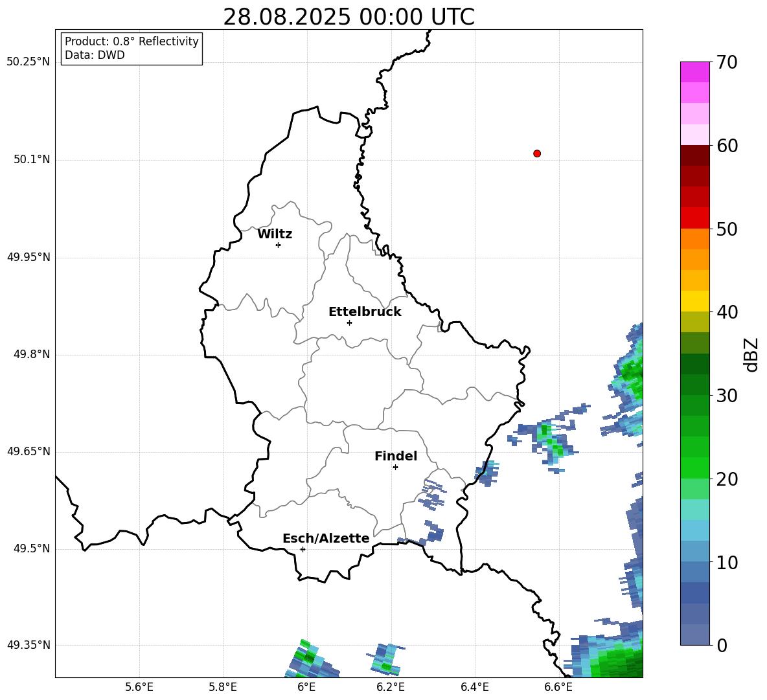Image resolution: width=767 pixels, height=700 pixels.
Task: Click the 5.8°E longitude label
Action: pos(223,687)
